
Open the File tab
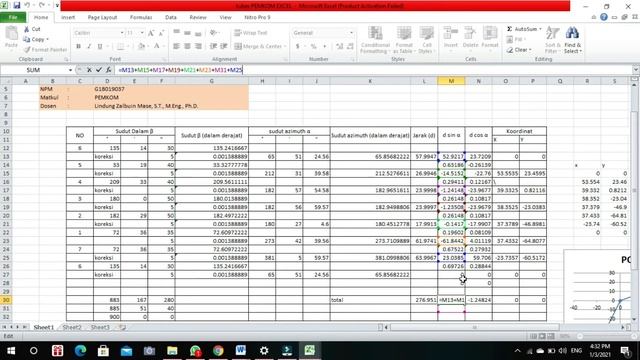coord(13,17)
